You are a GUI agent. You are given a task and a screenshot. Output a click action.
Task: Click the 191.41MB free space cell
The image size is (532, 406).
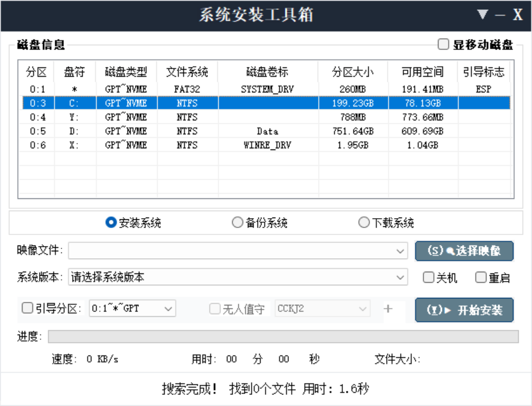pyautogui.click(x=423, y=89)
